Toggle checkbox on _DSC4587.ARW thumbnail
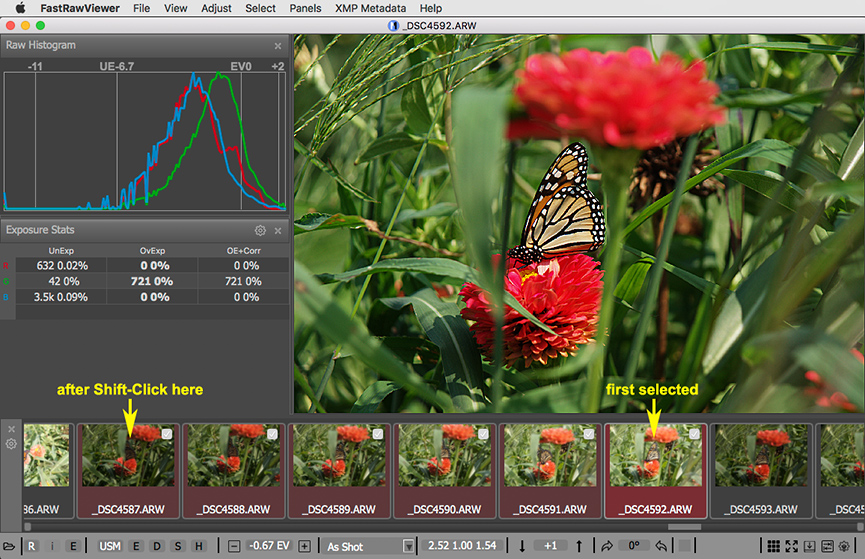865x559 pixels. pyautogui.click(x=168, y=433)
